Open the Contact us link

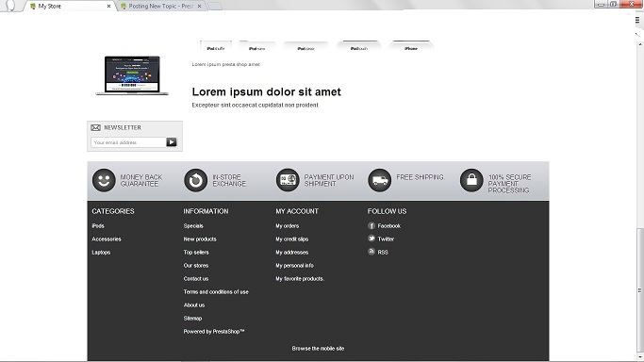click(x=196, y=278)
